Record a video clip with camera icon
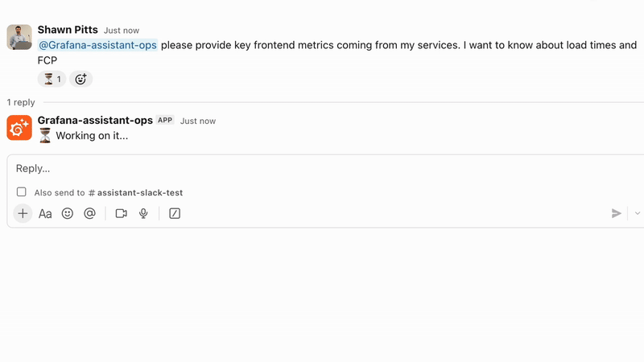 (x=121, y=213)
